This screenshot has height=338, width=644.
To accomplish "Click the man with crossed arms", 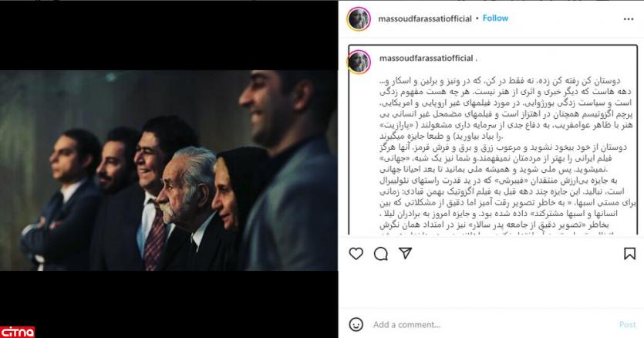I will click(x=62, y=198).
